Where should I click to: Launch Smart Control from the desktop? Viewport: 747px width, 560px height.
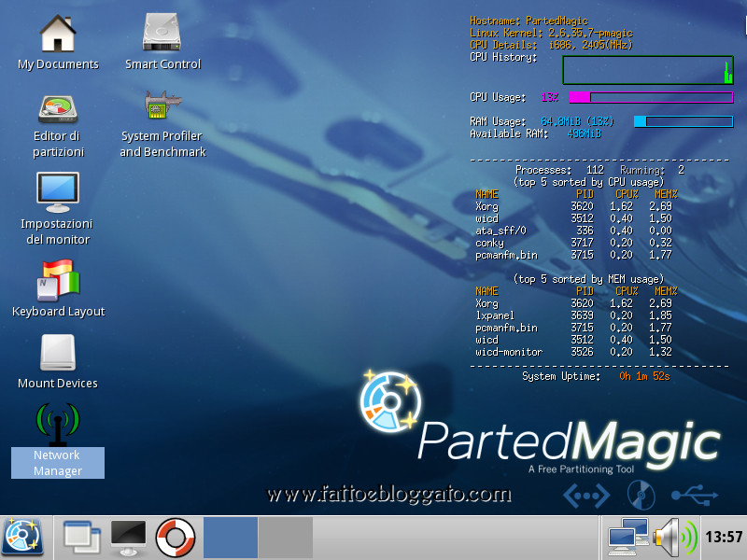tap(162, 32)
